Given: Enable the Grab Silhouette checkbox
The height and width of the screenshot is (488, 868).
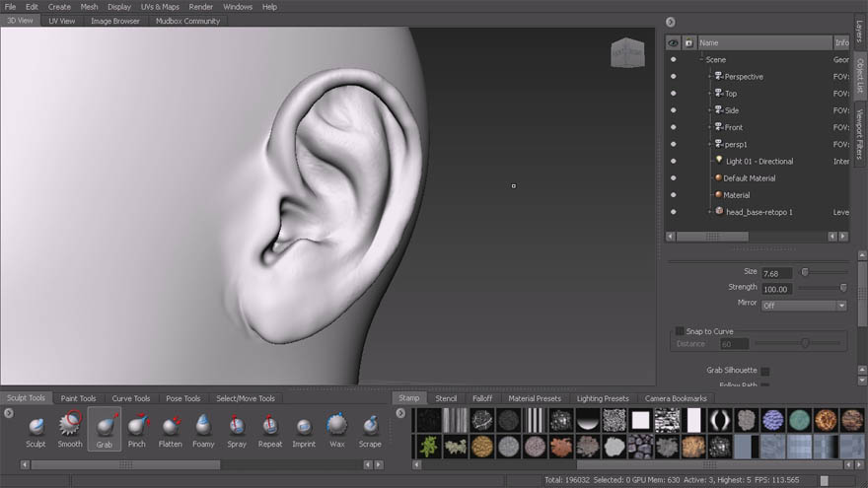Looking at the screenshot, I should 765,371.
